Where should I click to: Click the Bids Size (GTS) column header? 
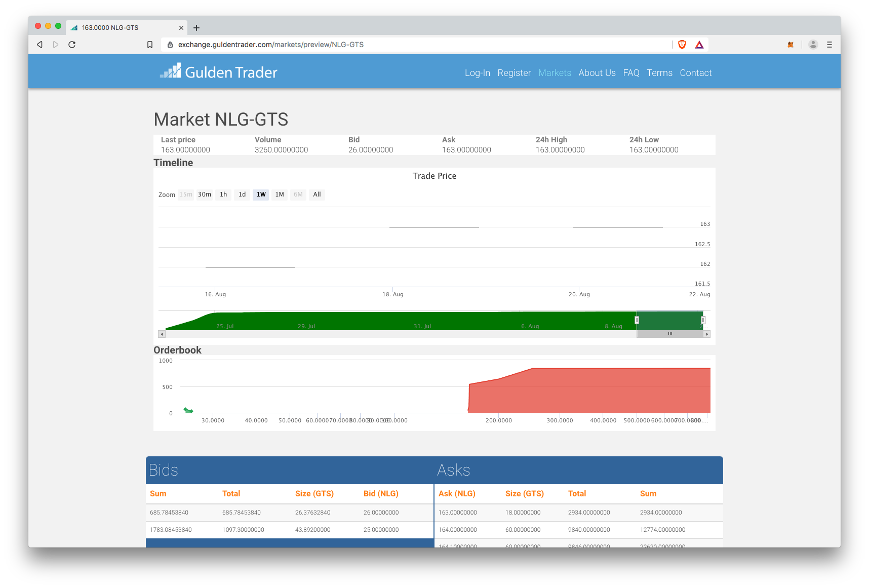(314, 494)
